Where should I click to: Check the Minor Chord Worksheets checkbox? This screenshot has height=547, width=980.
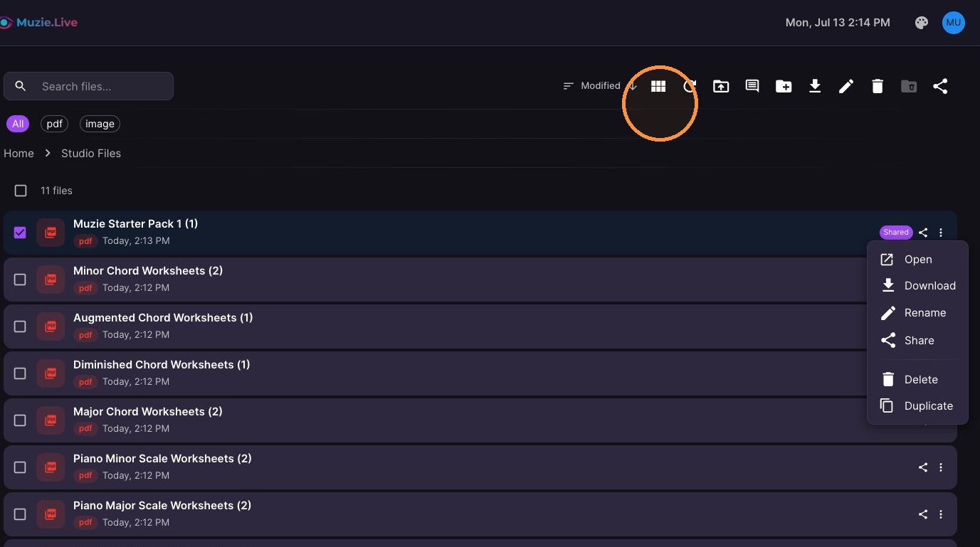point(20,280)
